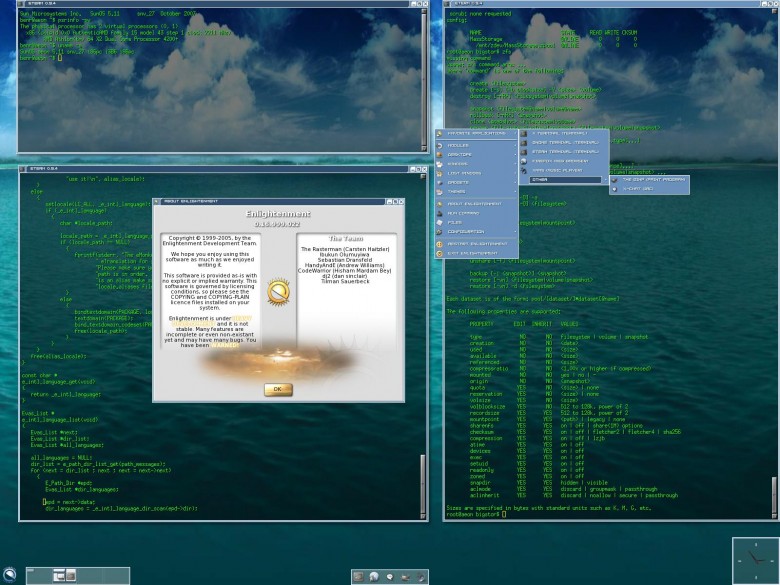Open the Enlightenment start button on the shelf
780x585 pixels.
9,574
